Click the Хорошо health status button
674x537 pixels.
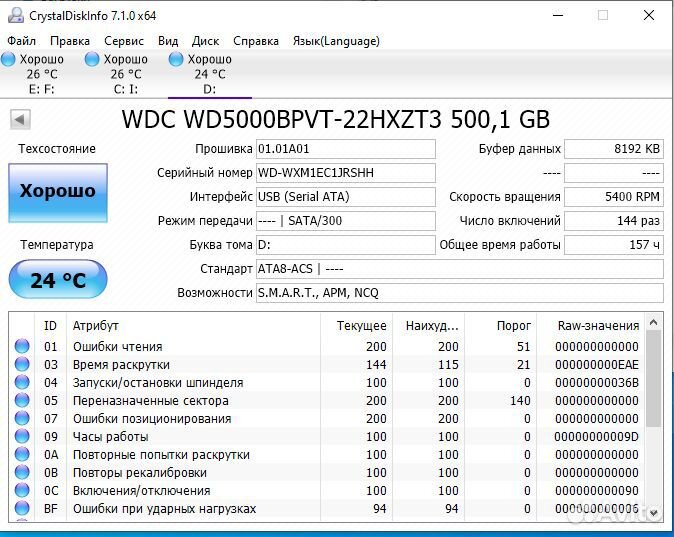[58, 193]
